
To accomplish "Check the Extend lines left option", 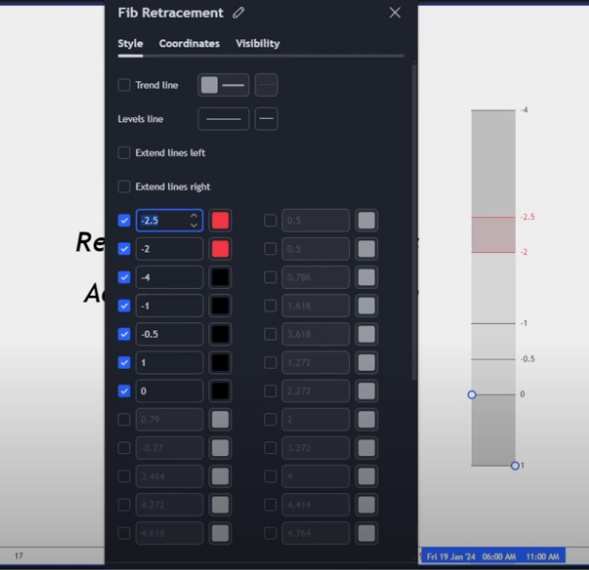I will pyautogui.click(x=124, y=153).
